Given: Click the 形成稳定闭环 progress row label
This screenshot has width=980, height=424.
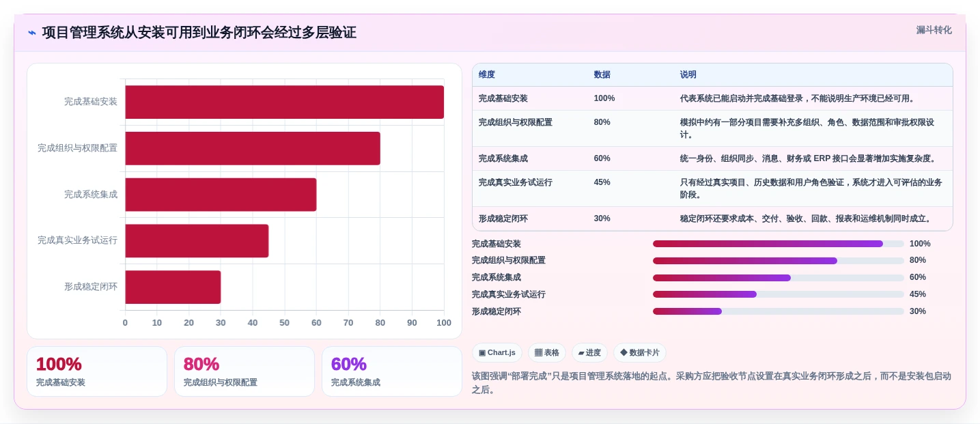Looking at the screenshot, I should coord(496,311).
